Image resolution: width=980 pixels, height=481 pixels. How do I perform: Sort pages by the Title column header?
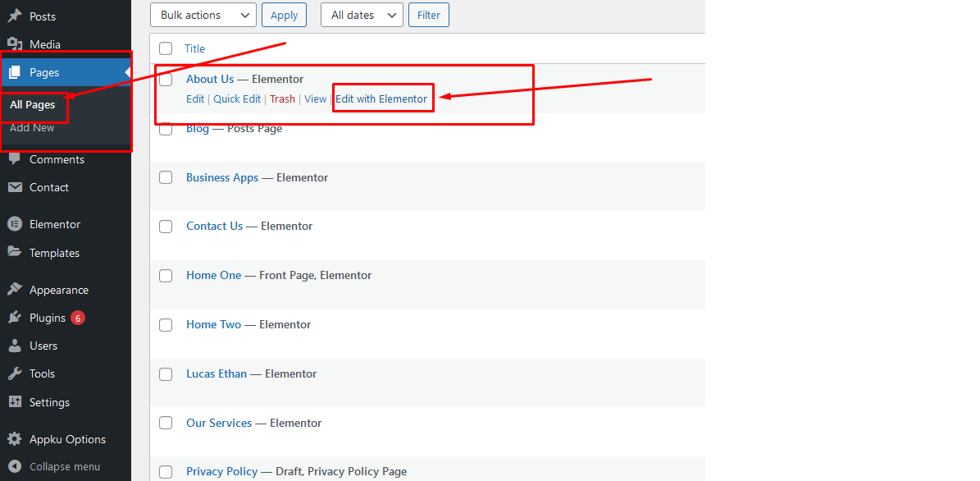[x=194, y=48]
